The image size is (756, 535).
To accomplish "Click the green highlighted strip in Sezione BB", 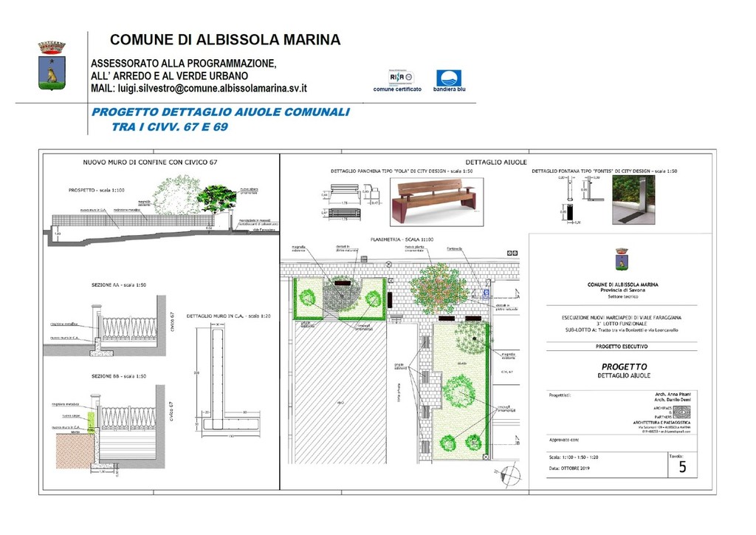I will pyautogui.click(x=92, y=421).
